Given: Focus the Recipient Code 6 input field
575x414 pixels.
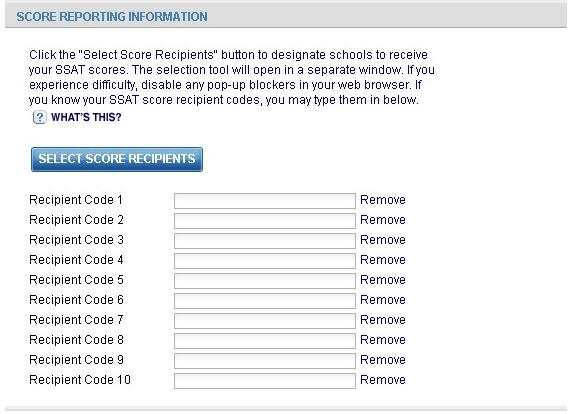Looking at the screenshot, I should click(265, 301).
